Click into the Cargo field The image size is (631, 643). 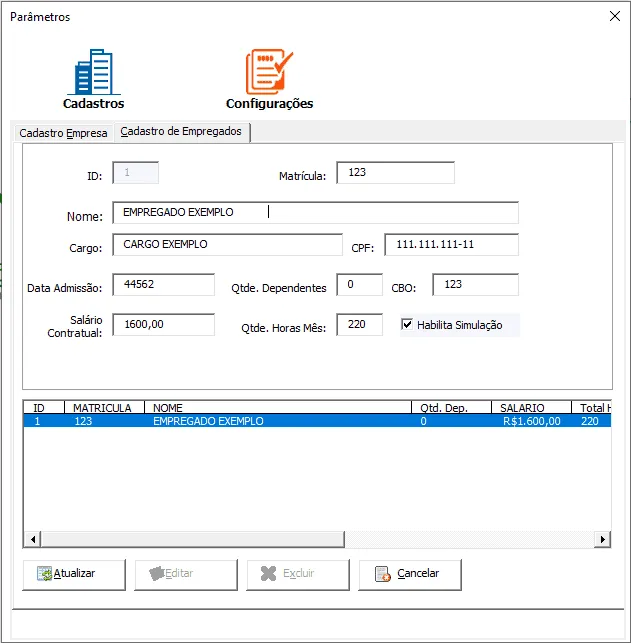(228, 245)
